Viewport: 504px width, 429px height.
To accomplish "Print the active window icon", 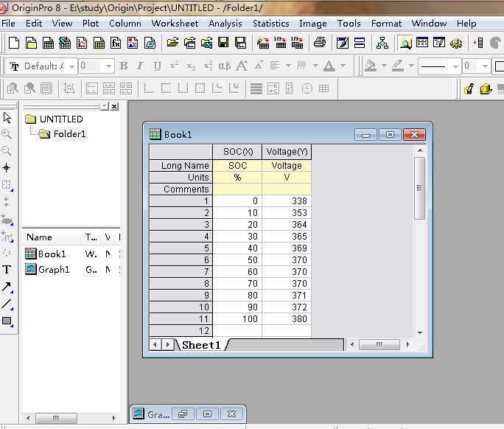I will [x=320, y=43].
